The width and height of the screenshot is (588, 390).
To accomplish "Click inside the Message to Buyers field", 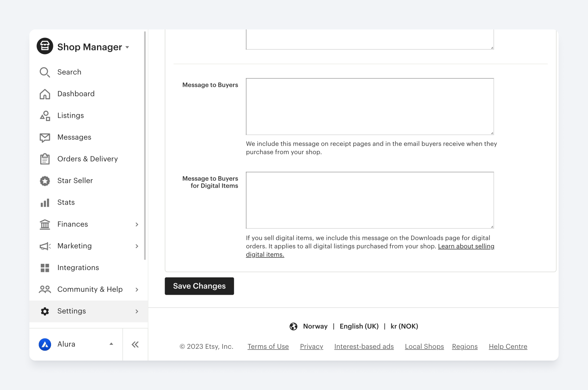I will (370, 106).
